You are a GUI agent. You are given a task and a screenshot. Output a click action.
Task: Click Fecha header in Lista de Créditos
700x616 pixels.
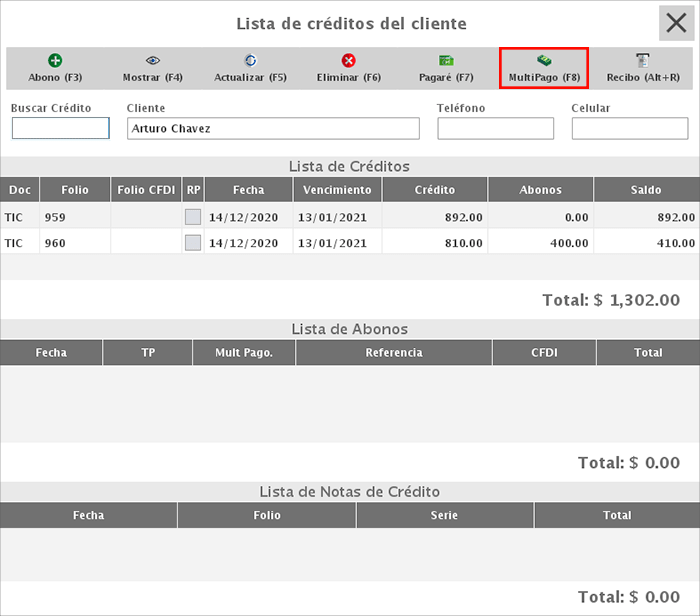(x=248, y=190)
